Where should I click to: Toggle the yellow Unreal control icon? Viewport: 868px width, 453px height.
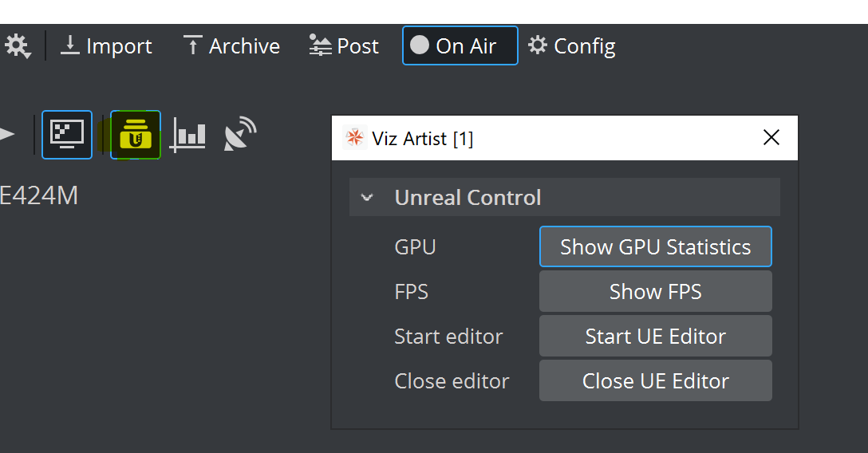click(x=135, y=135)
